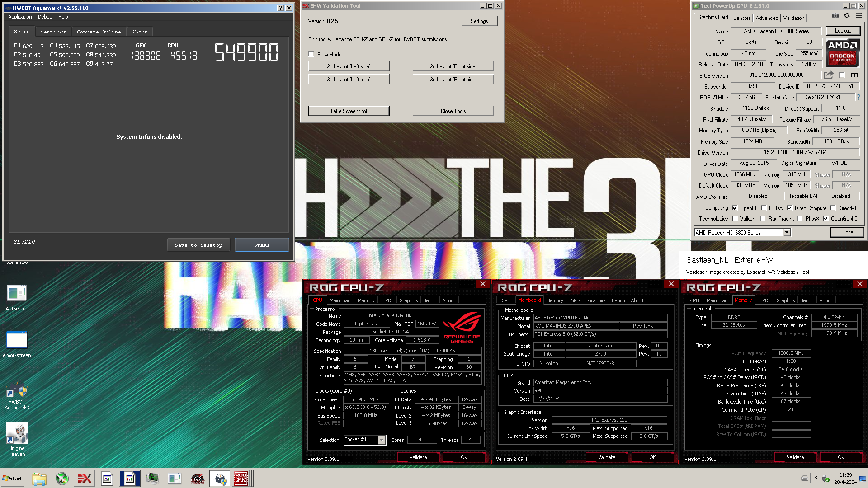Click the GPU-Z refresh icon

point(847,16)
